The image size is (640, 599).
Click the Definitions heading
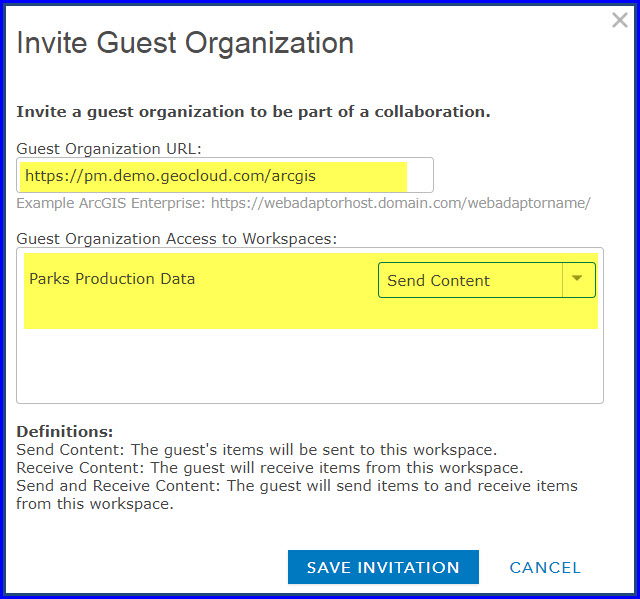(x=65, y=432)
